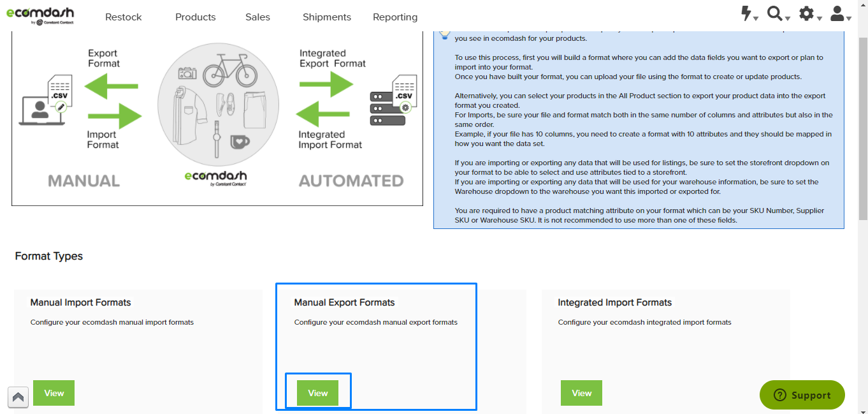
Task: Open the Support chat button
Action: coord(802,396)
